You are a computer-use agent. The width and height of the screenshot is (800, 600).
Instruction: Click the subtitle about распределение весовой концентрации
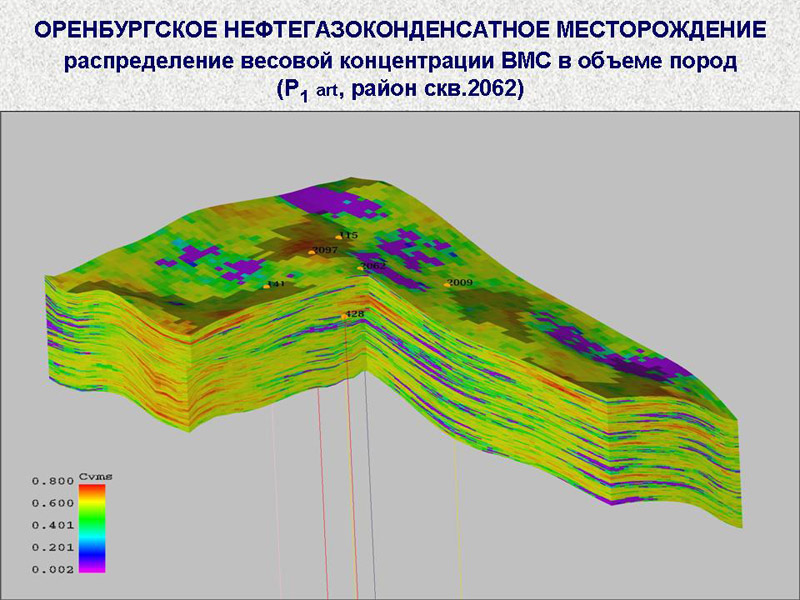click(400, 61)
